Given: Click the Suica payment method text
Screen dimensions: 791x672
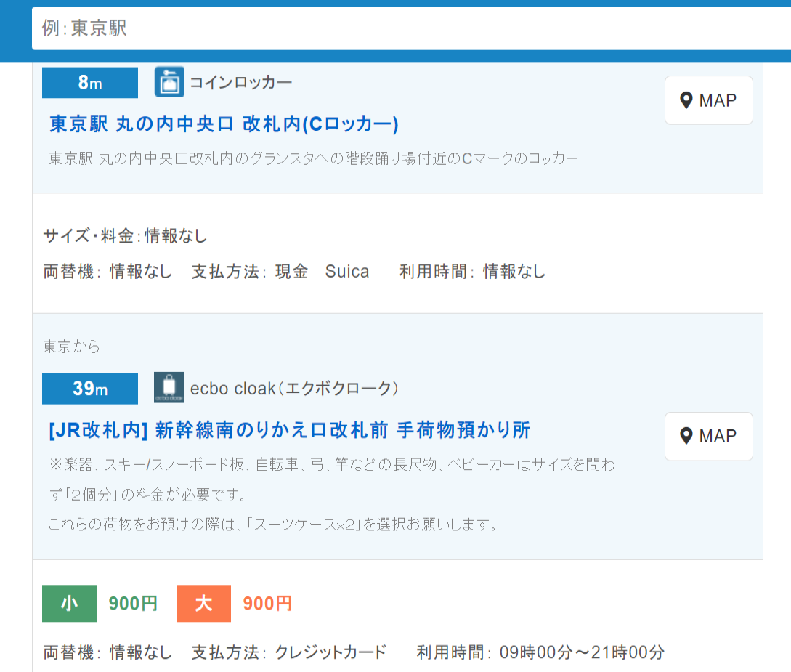Looking at the screenshot, I should tap(347, 272).
